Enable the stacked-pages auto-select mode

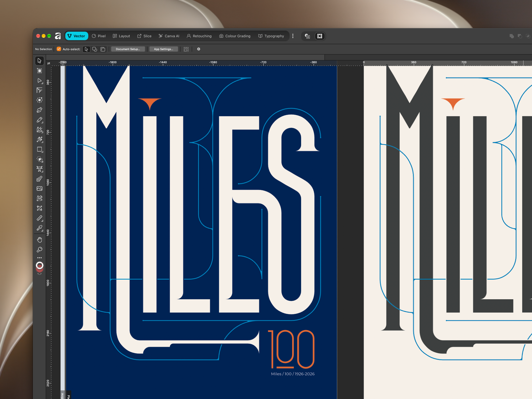pyautogui.click(x=103, y=49)
